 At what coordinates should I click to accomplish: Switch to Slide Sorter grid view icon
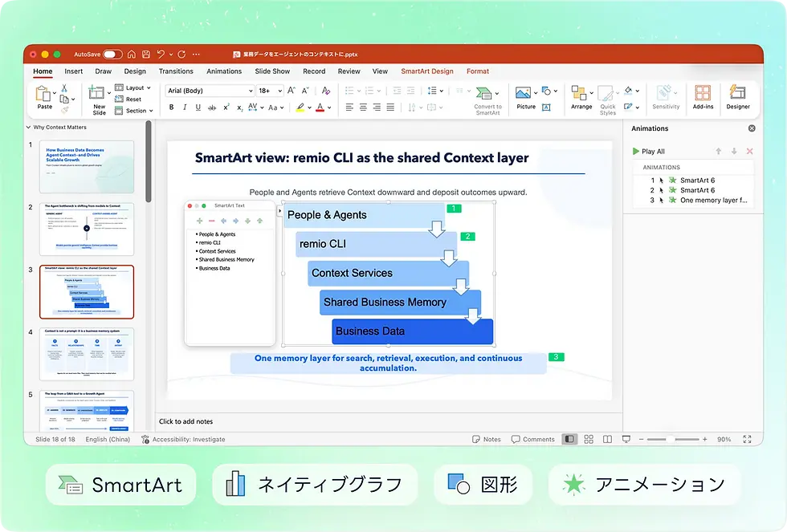589,439
